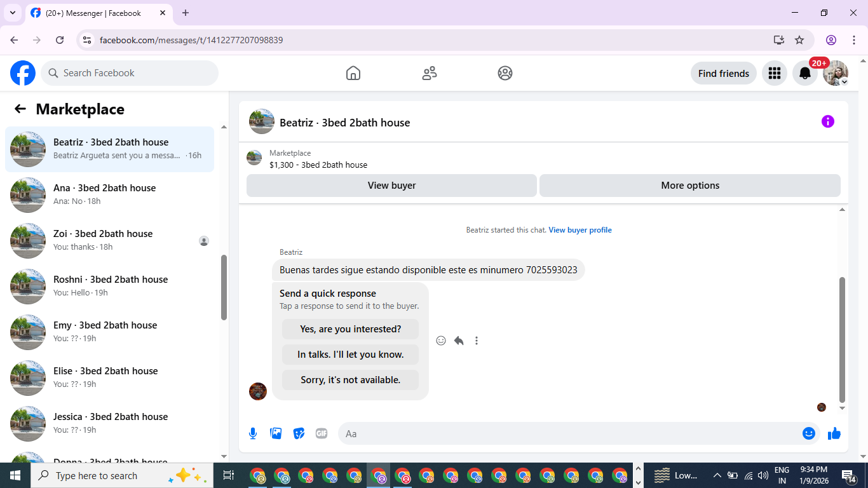This screenshot has height=488, width=868.
Task: Focus the Search Facebook field
Action: click(x=130, y=73)
